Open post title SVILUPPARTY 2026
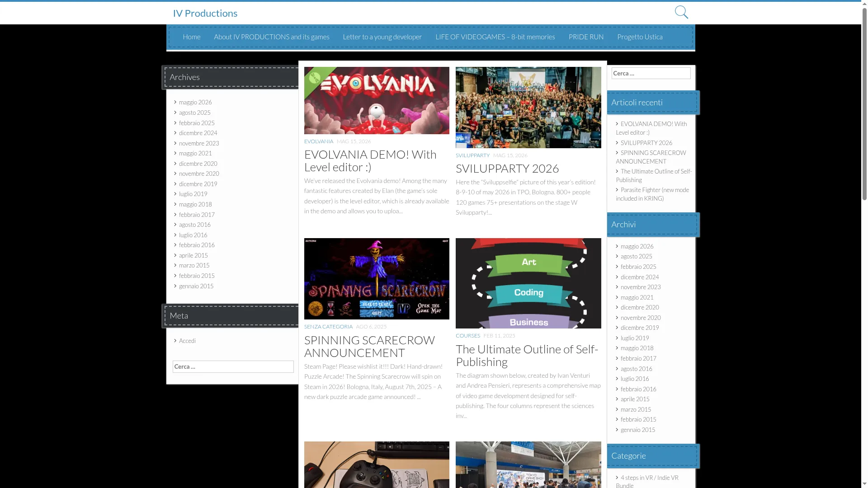This screenshot has width=868, height=488. pos(507,168)
